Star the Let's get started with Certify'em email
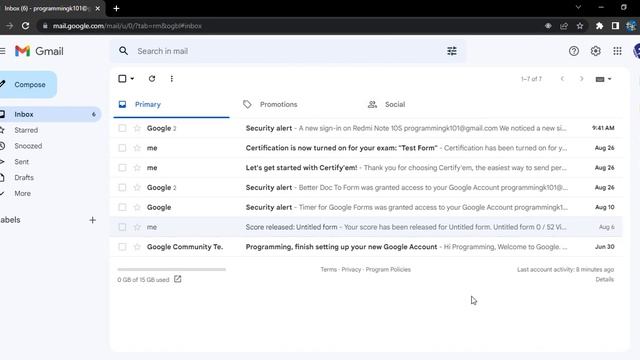 [x=137, y=168]
